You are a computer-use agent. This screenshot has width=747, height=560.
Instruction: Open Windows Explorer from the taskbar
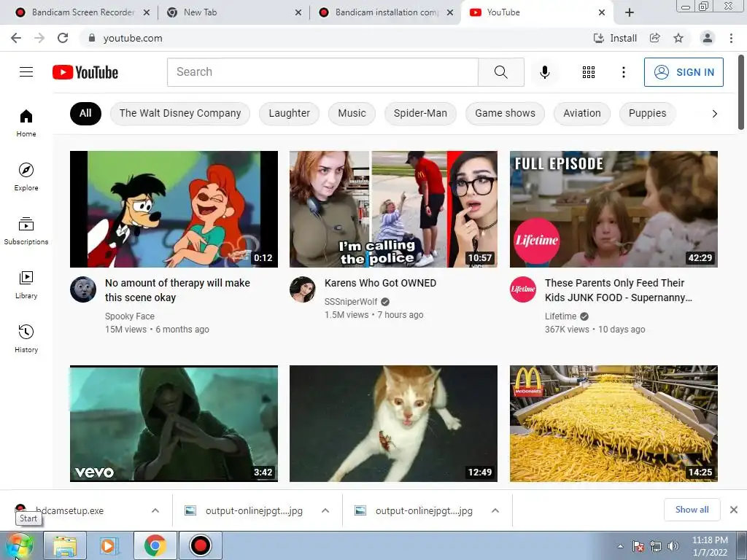65,545
